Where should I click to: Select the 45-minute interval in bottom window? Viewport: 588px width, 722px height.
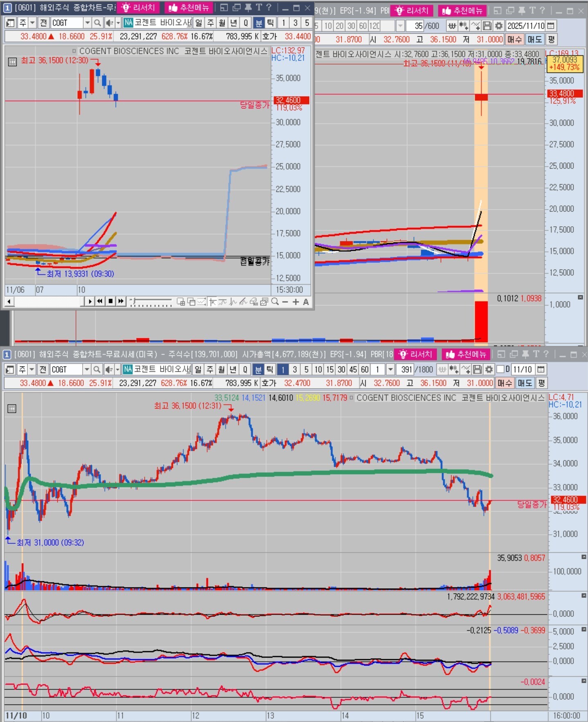point(353,370)
